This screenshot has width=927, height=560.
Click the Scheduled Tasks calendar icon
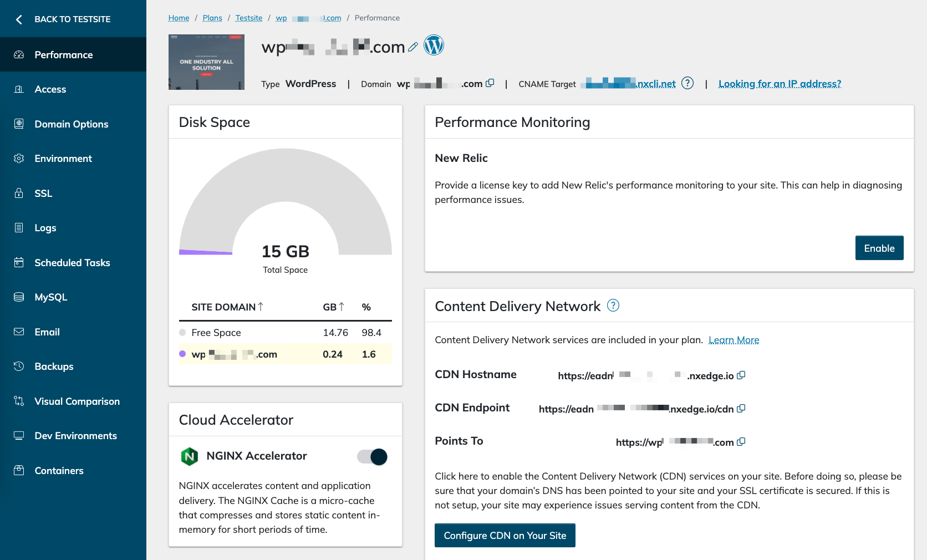19,262
